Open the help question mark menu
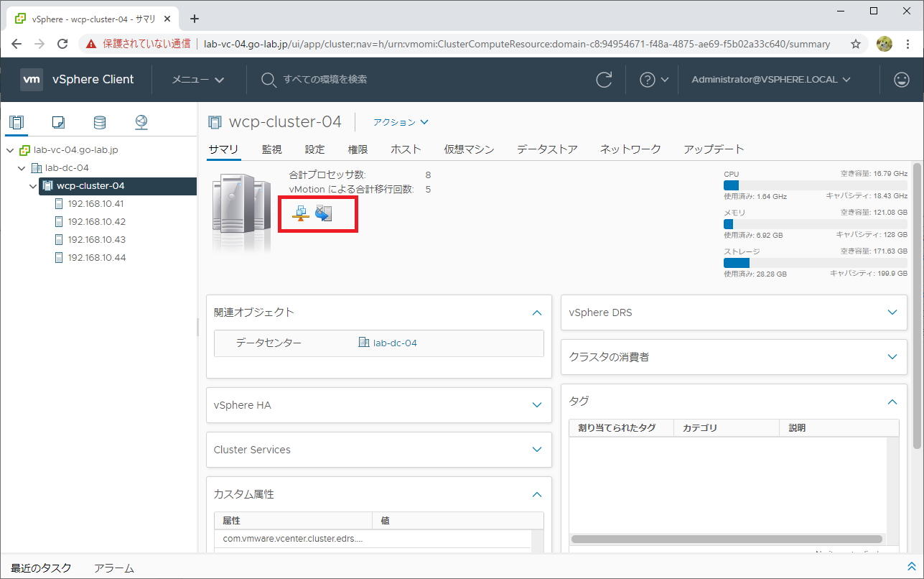The width and height of the screenshot is (924, 579). point(653,80)
